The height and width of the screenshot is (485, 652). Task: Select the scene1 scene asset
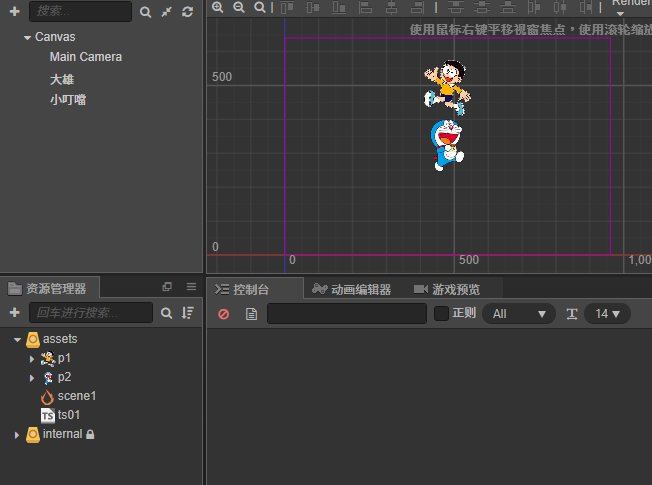pos(77,396)
